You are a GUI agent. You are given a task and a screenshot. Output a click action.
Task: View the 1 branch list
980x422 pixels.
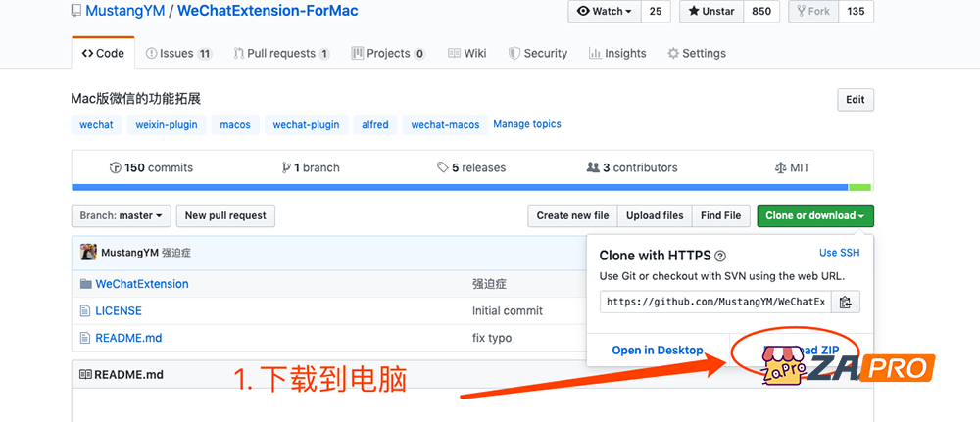tap(311, 168)
